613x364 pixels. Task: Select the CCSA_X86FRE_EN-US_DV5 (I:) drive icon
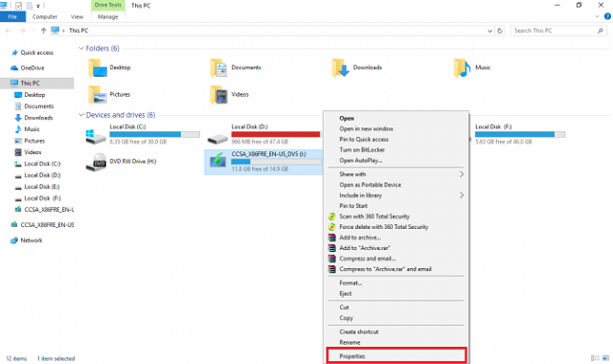point(217,160)
